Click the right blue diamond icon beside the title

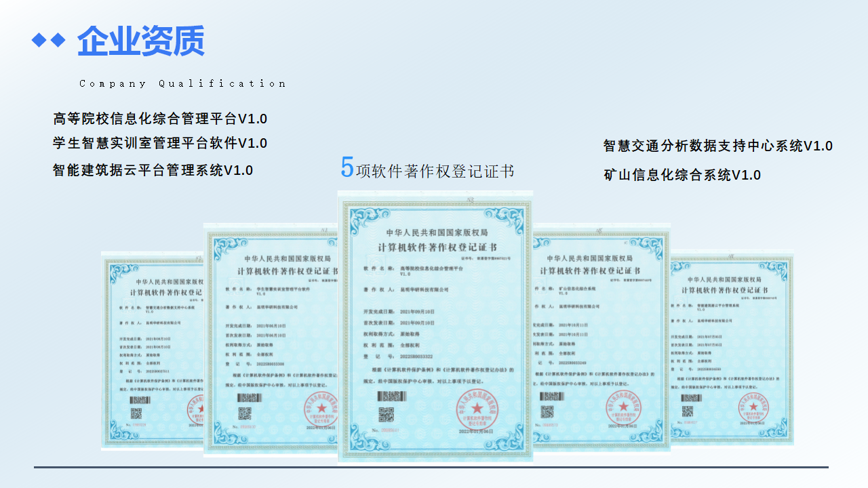(58, 41)
